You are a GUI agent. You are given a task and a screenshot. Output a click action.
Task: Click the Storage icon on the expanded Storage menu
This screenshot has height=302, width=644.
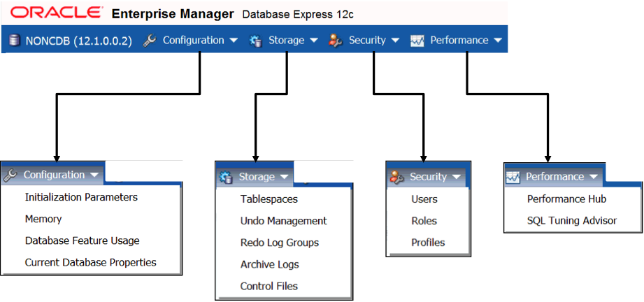[226, 177]
